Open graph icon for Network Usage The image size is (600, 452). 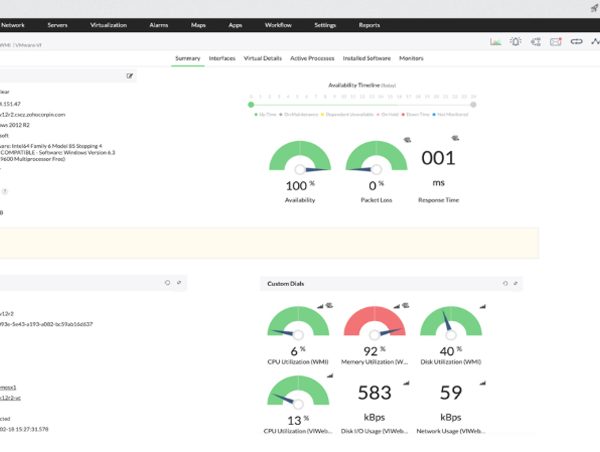pyautogui.click(x=483, y=383)
